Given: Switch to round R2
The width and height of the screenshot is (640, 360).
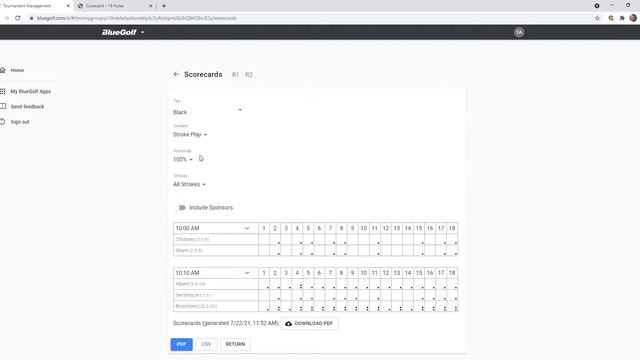Looking at the screenshot, I should click(x=249, y=75).
